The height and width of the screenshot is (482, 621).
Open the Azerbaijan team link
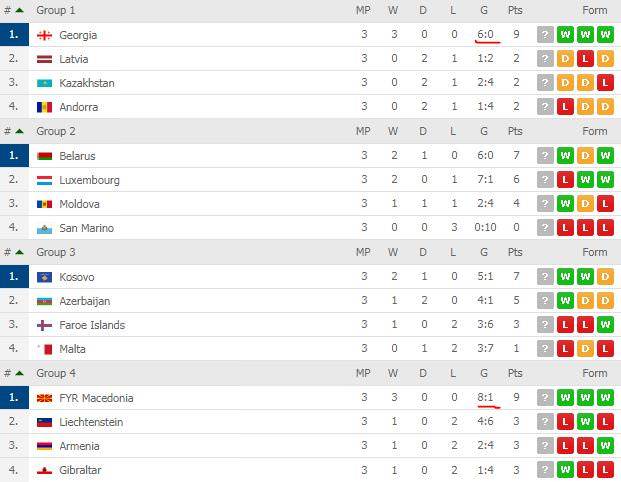click(85, 301)
